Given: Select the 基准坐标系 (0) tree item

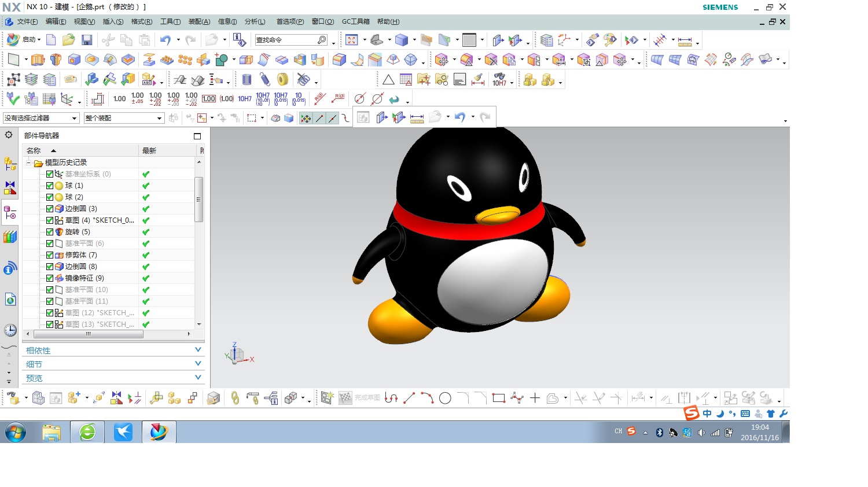Looking at the screenshot, I should pos(88,174).
